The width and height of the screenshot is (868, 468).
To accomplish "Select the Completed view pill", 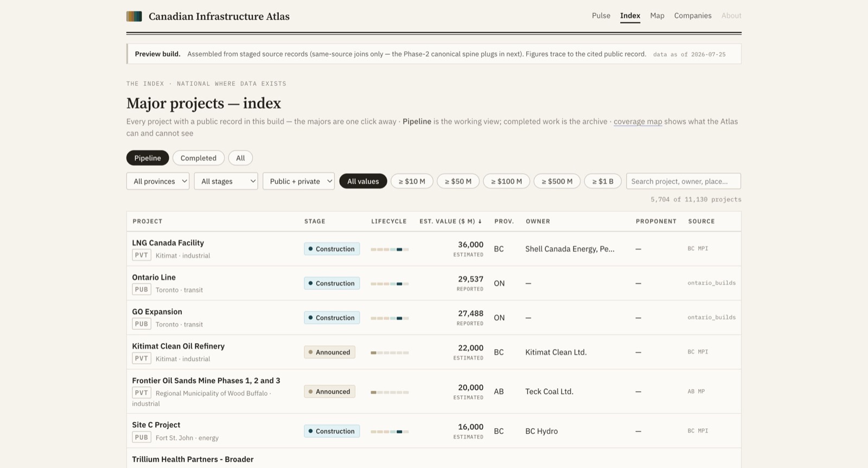I will pos(199,158).
